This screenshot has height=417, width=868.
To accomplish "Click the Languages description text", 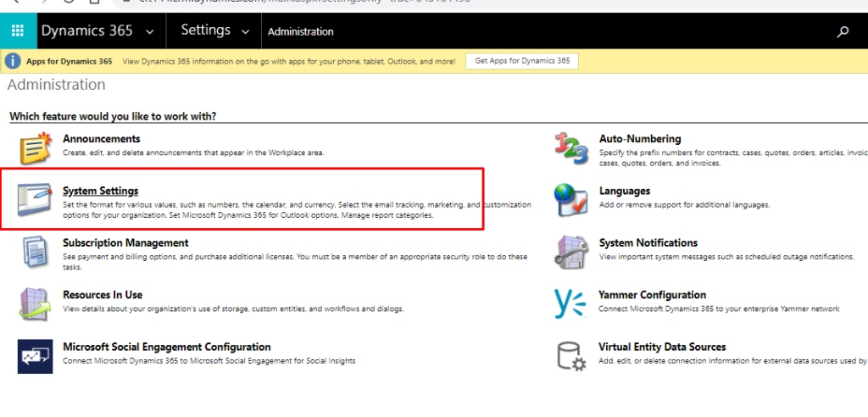I will (x=684, y=205).
